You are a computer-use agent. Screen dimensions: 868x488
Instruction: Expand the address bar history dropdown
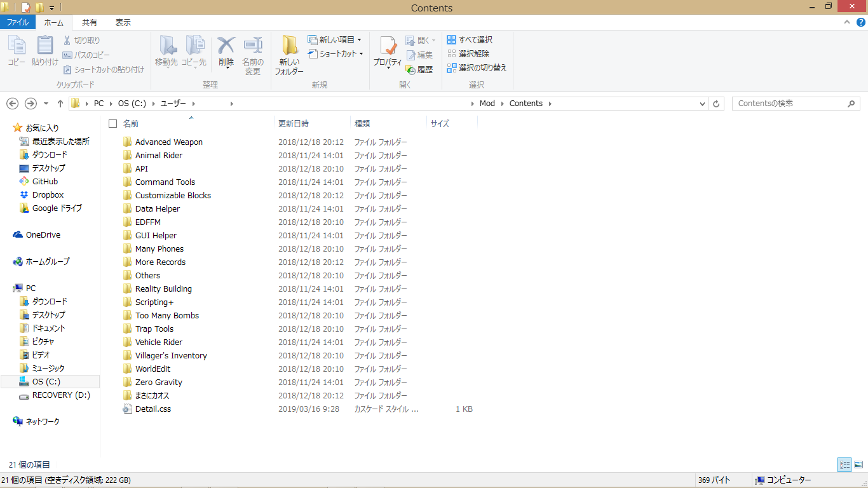click(x=702, y=104)
